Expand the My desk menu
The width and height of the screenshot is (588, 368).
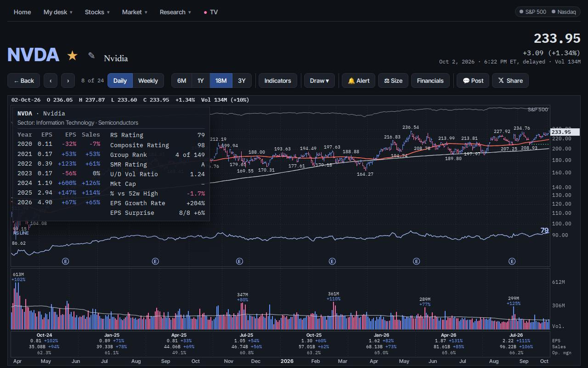[58, 12]
